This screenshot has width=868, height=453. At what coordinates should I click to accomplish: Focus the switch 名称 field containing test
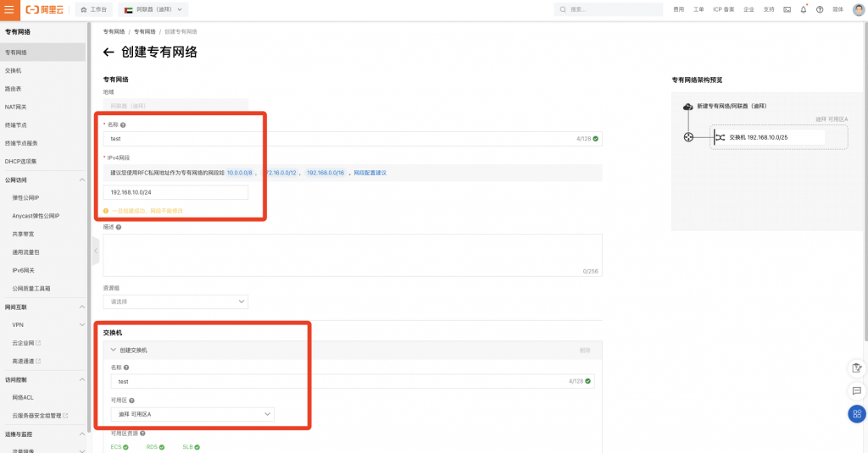(353, 382)
